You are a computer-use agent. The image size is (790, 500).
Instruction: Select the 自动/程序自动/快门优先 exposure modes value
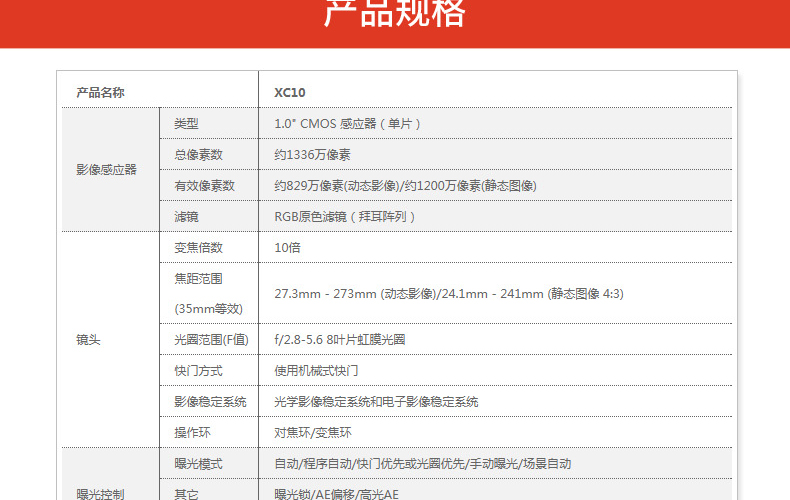point(423,464)
